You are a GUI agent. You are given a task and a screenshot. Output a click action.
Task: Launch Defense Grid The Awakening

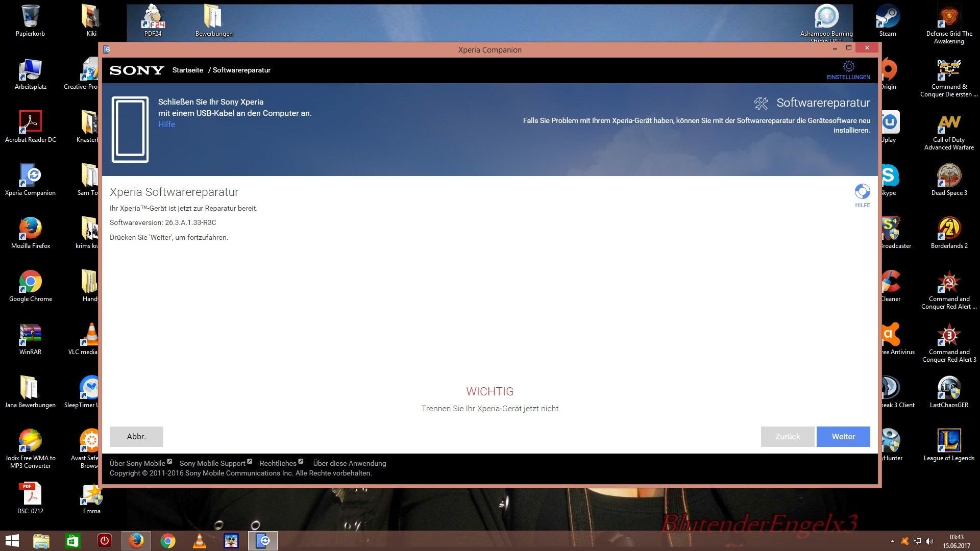(949, 24)
